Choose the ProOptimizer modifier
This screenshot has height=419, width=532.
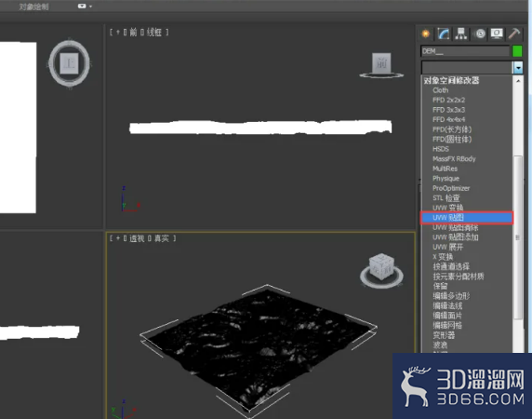coord(451,188)
